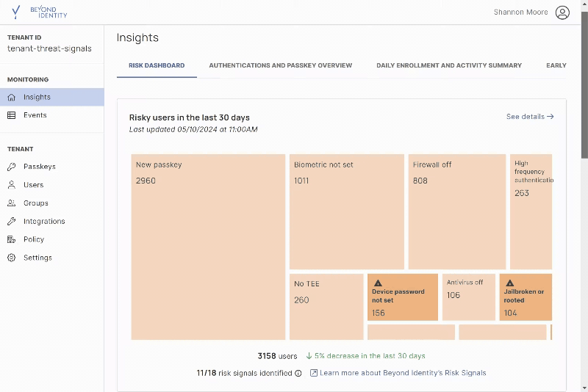Select the Jailbroken or rooted warning tile
The width and height of the screenshot is (588, 392).
click(x=526, y=297)
